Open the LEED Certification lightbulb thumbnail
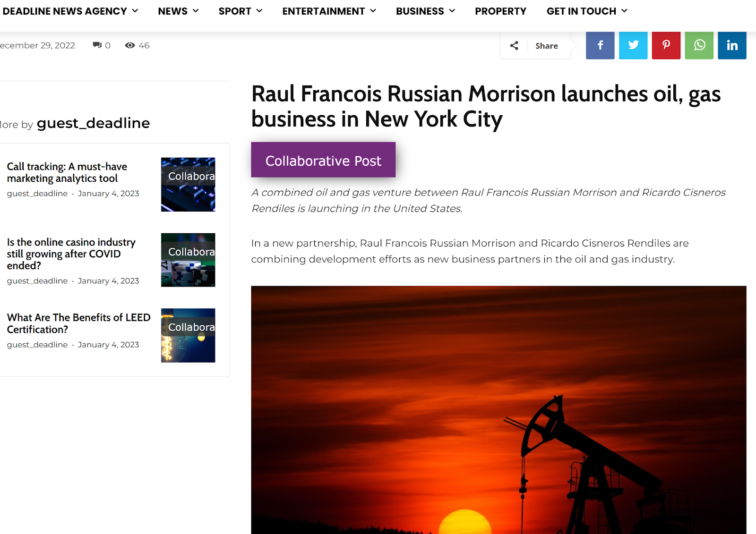Screen dimensions: 756x534 (x=188, y=336)
